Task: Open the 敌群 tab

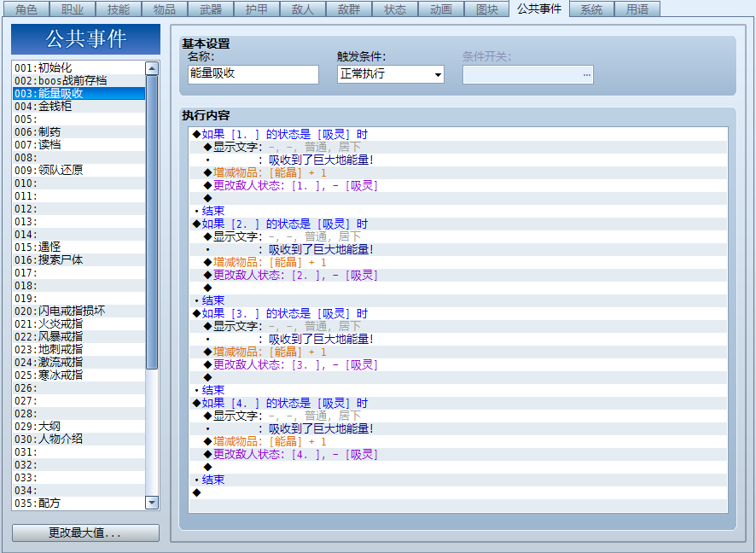Action: pyautogui.click(x=349, y=9)
